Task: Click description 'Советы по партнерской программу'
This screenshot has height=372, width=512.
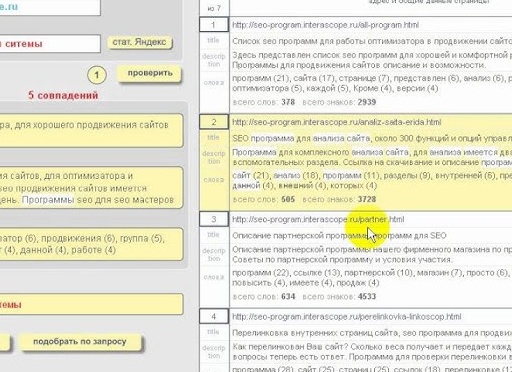Action: [x=342, y=259]
